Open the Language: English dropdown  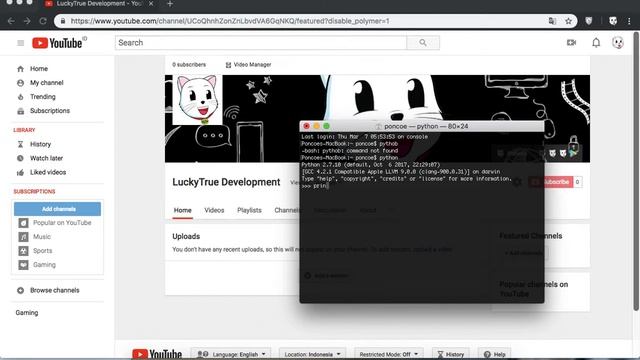tap(231, 354)
